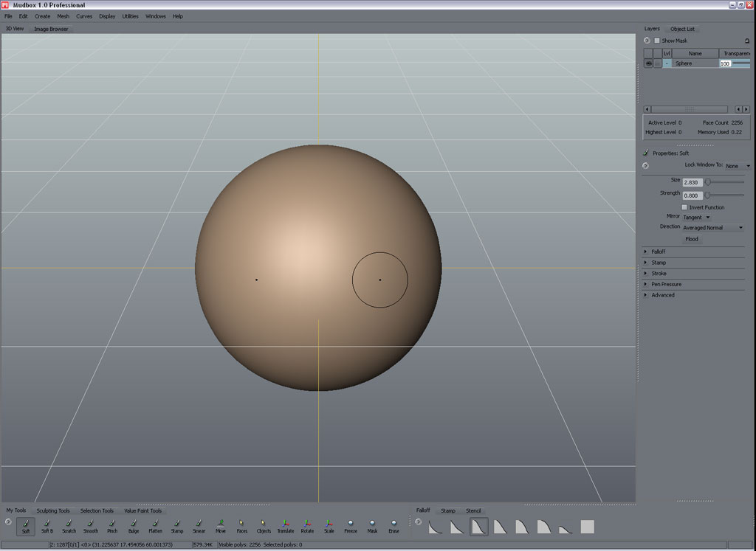This screenshot has width=756, height=551.
Task: Check the Invert Function option
Action: coord(684,207)
